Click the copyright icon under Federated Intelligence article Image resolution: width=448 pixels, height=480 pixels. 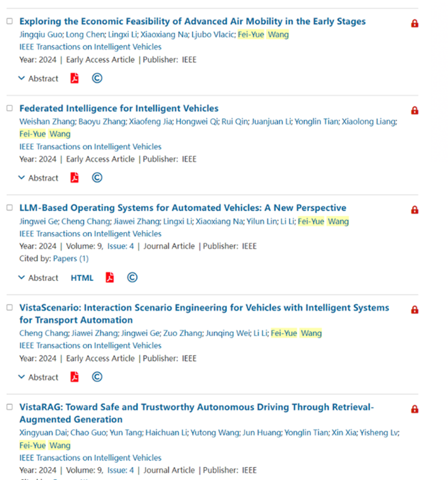(97, 177)
